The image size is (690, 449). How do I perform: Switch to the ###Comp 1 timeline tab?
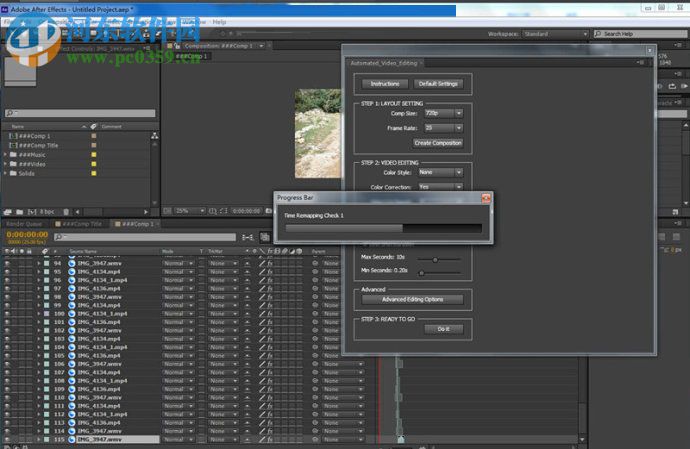[x=137, y=224]
